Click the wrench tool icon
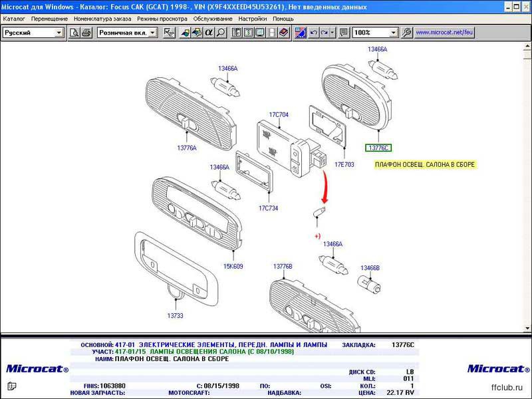Screen dimensions: 532x399 click(x=406, y=33)
